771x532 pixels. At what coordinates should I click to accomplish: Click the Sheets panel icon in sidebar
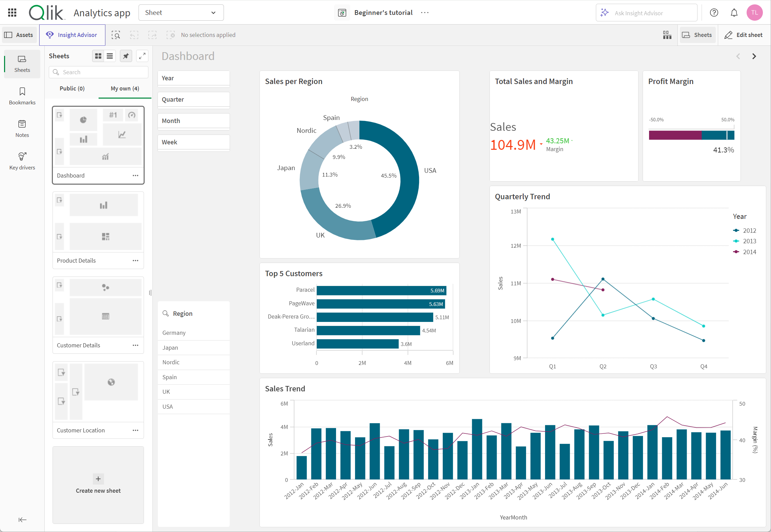coord(22,63)
